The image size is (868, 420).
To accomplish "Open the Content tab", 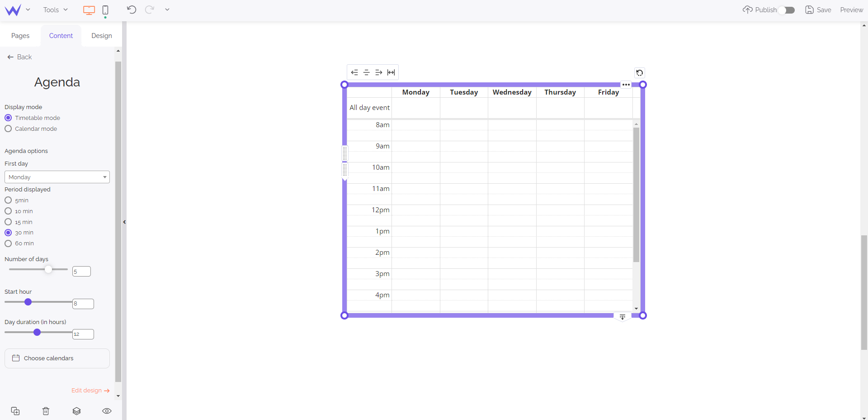I will [61, 36].
